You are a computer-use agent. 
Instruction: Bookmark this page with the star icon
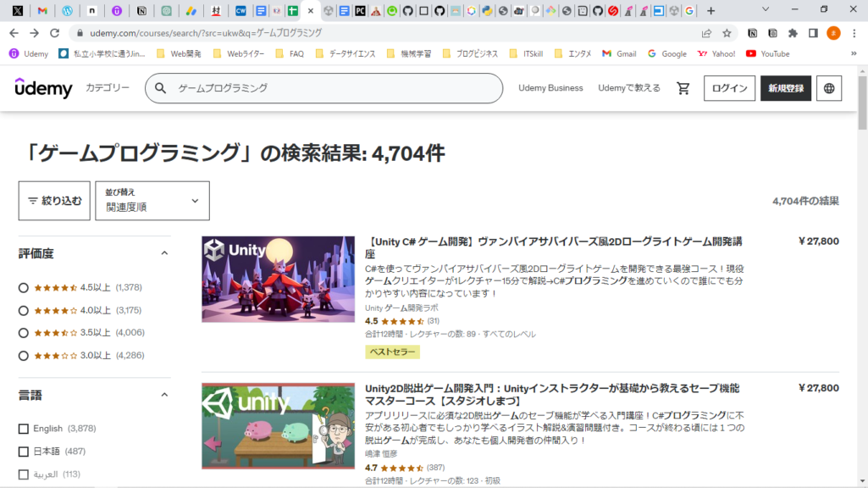coord(727,33)
